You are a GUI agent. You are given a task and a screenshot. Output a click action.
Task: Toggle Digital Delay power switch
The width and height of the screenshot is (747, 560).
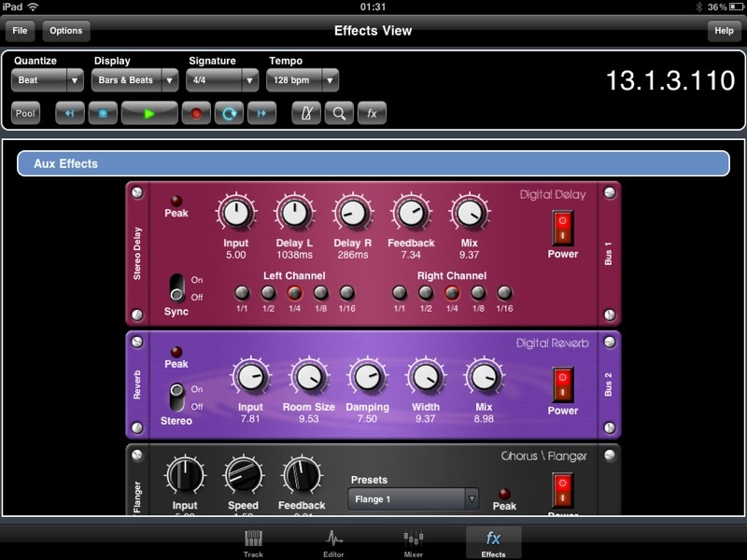click(563, 228)
